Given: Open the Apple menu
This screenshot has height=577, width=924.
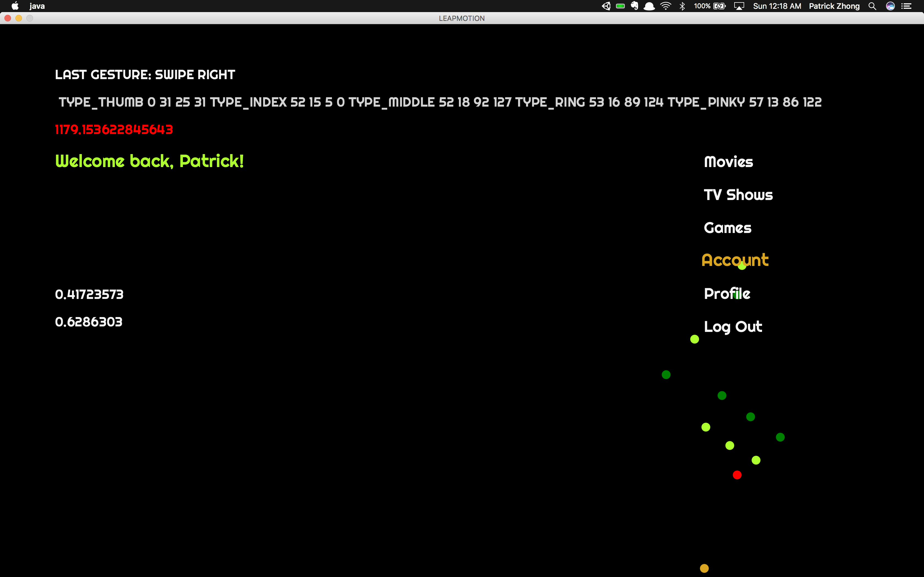Looking at the screenshot, I should pos(15,6).
